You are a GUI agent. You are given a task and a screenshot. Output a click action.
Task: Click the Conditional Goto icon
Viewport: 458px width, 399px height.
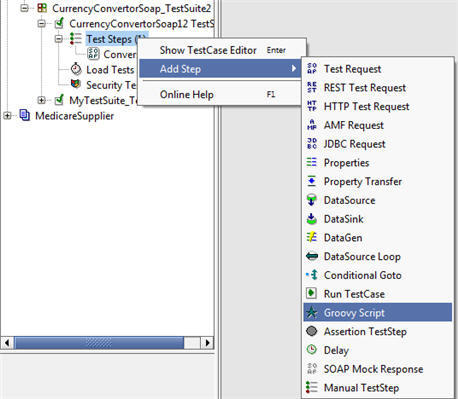point(312,275)
